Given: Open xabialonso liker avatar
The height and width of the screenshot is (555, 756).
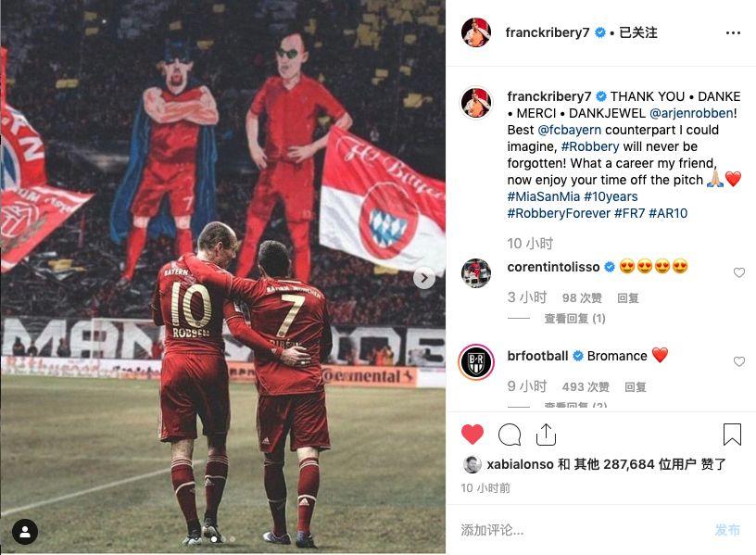Looking at the screenshot, I should 472,464.
